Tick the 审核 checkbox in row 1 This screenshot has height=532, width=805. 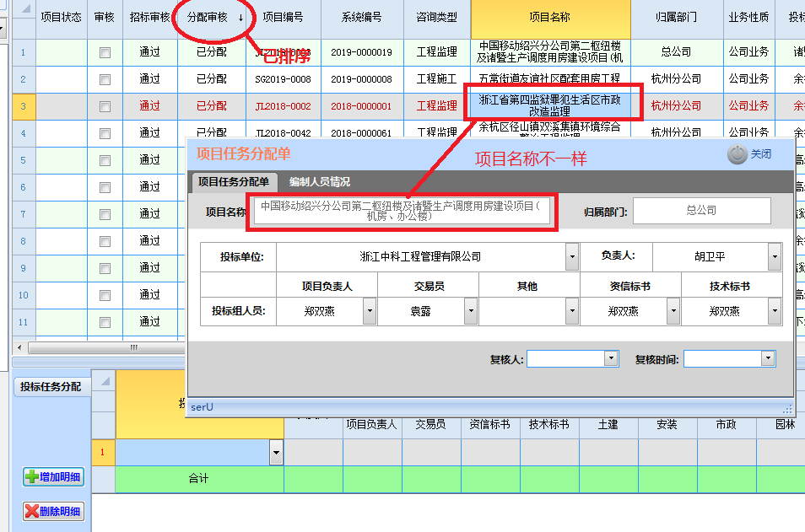[x=105, y=53]
